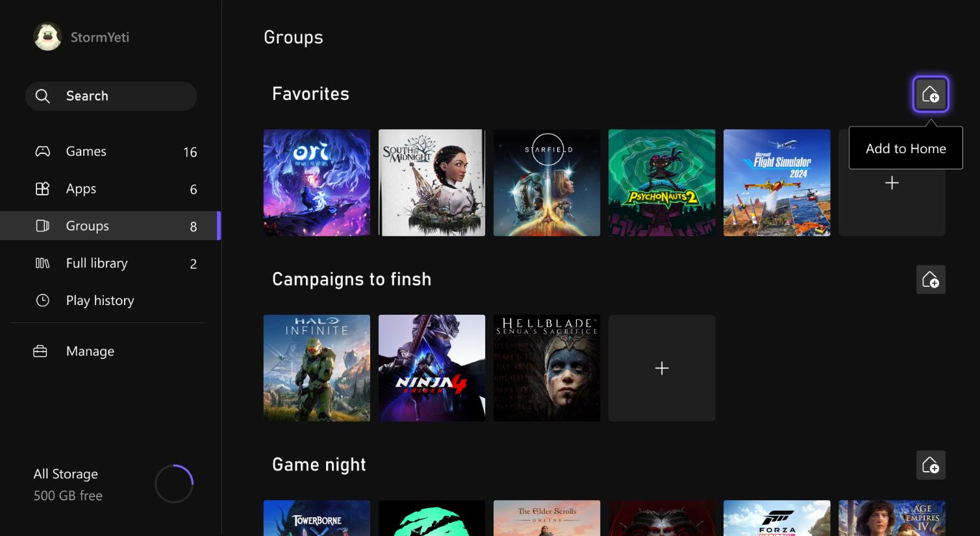Screen dimensions: 980x536
Task: Click the briefcase icon beside Manage
Action: click(x=40, y=351)
